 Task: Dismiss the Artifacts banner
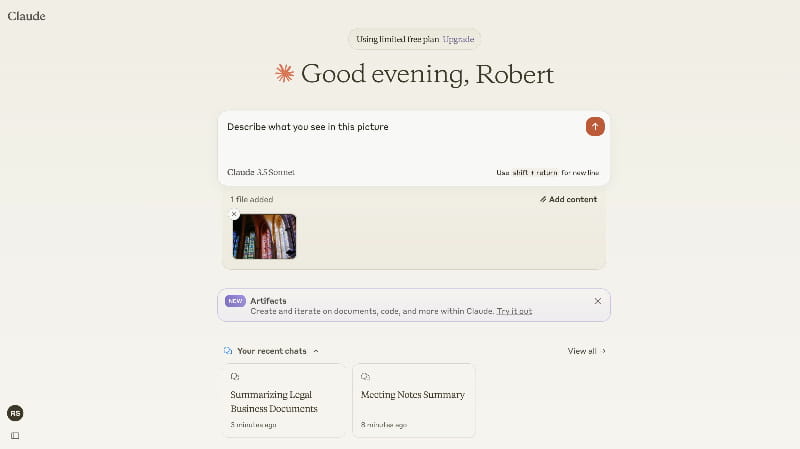pos(597,301)
